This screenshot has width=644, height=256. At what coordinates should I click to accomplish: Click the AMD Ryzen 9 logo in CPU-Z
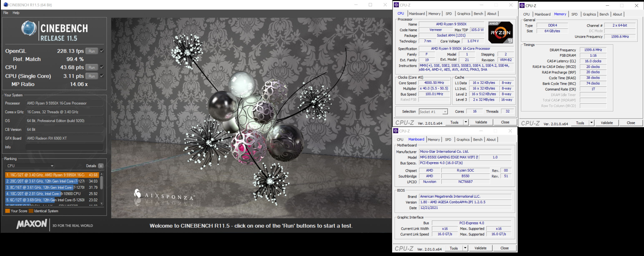click(501, 32)
